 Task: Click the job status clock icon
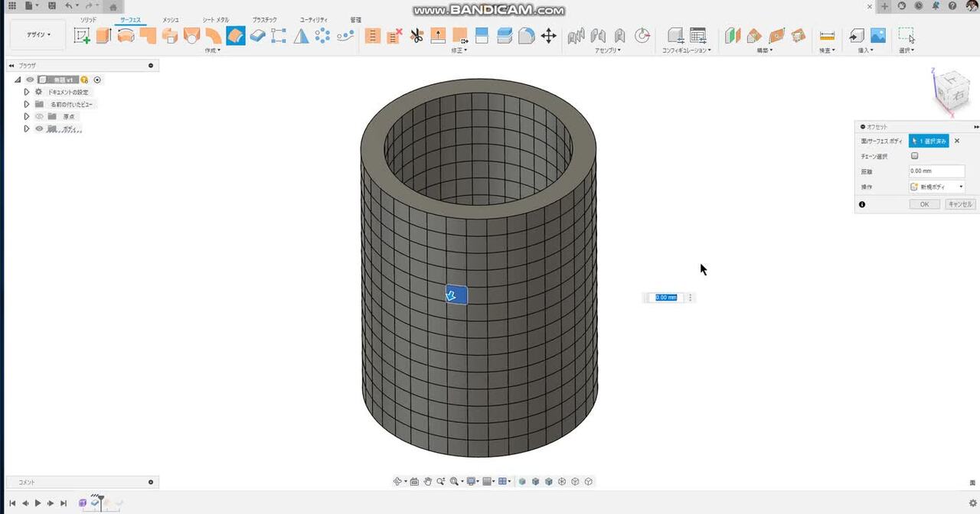(919, 5)
